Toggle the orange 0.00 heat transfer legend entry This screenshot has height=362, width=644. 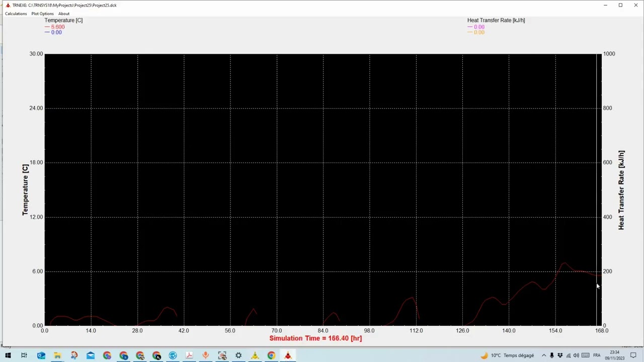476,32
